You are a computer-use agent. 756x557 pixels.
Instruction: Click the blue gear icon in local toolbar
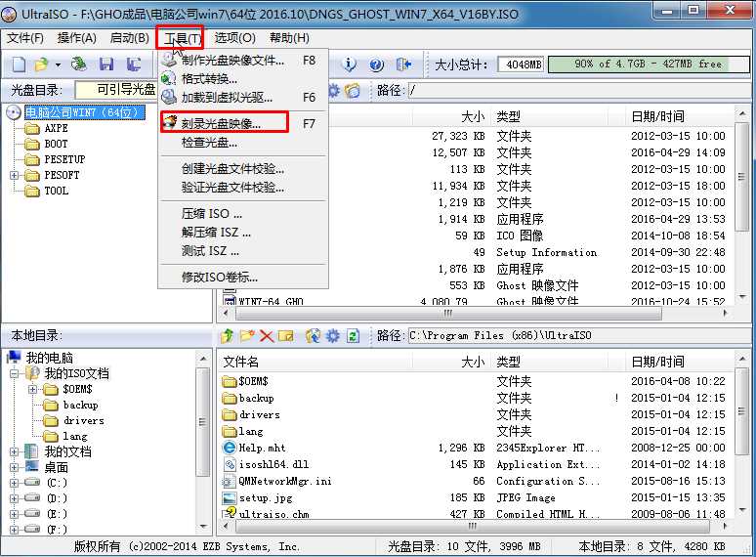(333, 335)
